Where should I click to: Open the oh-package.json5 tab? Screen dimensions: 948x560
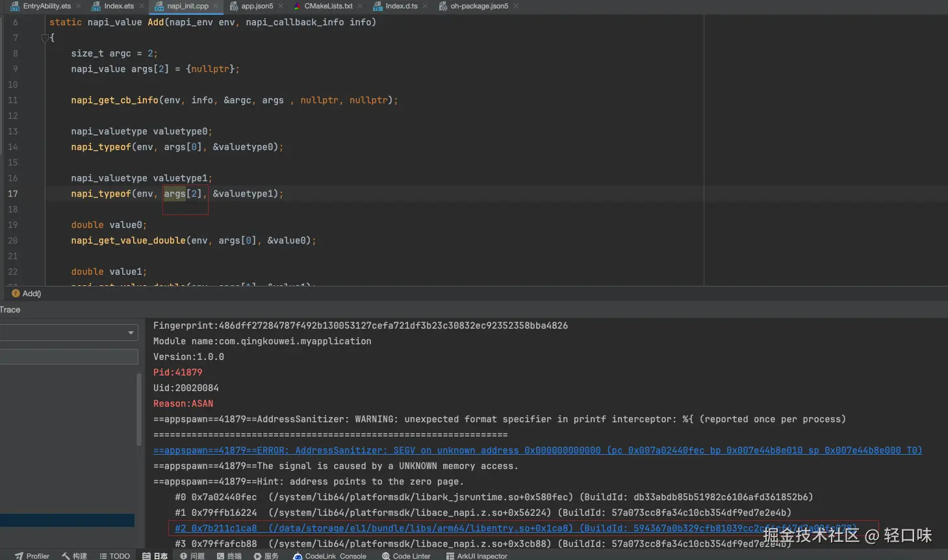(479, 6)
